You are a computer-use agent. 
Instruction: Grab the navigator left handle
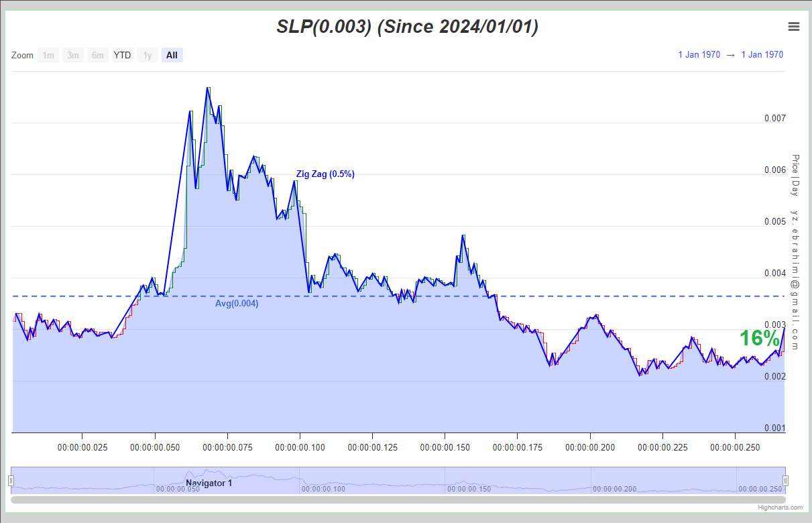[x=11, y=480]
